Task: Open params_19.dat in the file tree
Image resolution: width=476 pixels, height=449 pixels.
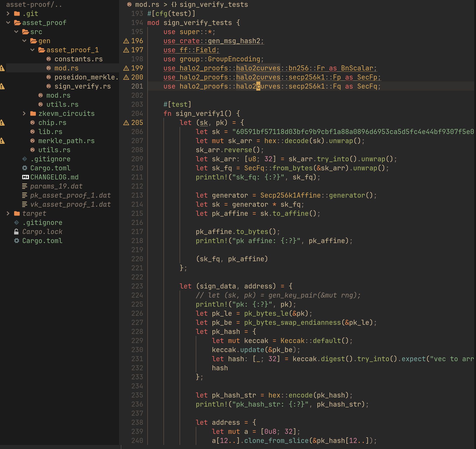Action: [56, 186]
